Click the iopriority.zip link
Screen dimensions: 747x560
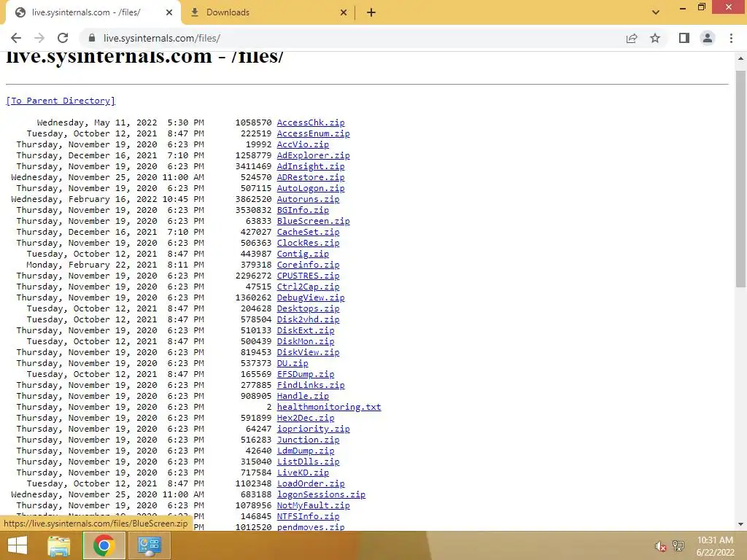(314, 429)
